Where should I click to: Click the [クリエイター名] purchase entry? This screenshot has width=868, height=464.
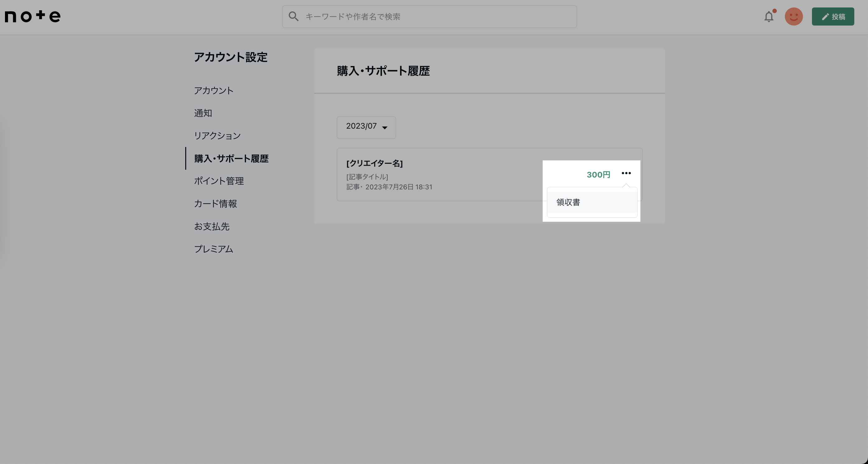point(375,164)
